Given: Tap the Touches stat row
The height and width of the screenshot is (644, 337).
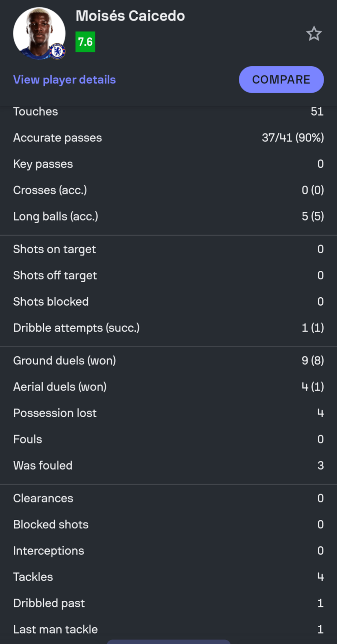Looking at the screenshot, I should pyautogui.click(x=168, y=112).
